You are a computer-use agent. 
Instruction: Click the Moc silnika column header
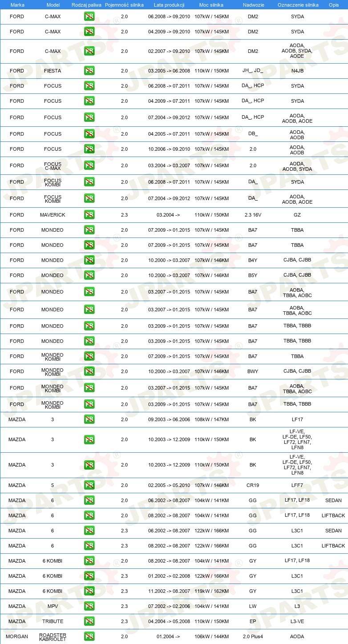click(x=211, y=5)
